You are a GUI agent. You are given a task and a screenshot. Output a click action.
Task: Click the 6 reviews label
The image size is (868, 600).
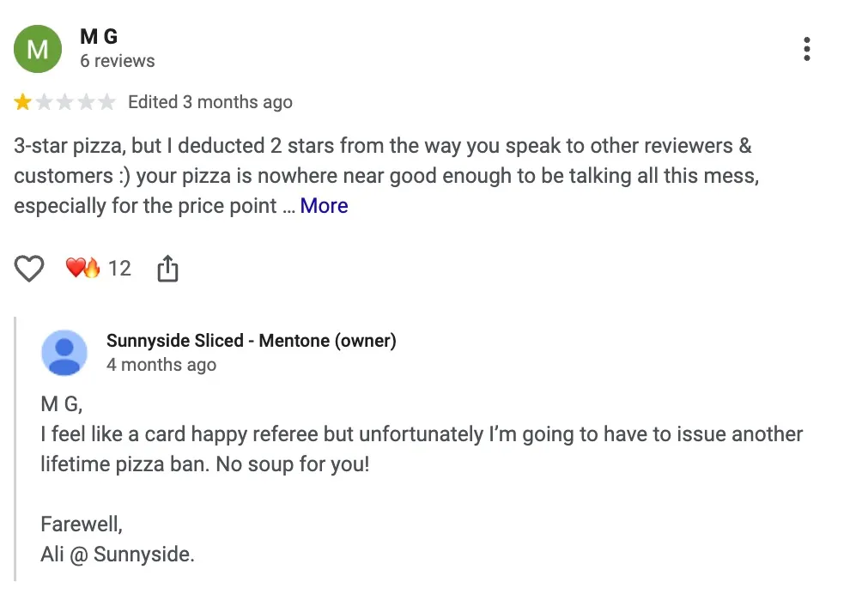[117, 61]
